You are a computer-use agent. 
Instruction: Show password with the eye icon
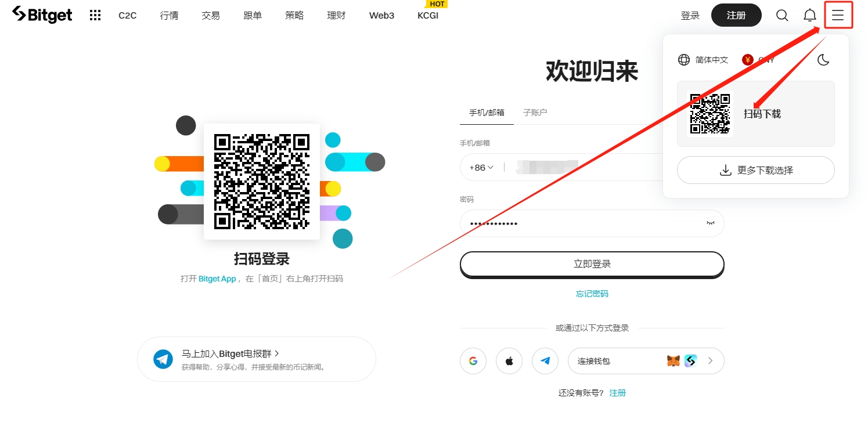(x=710, y=223)
